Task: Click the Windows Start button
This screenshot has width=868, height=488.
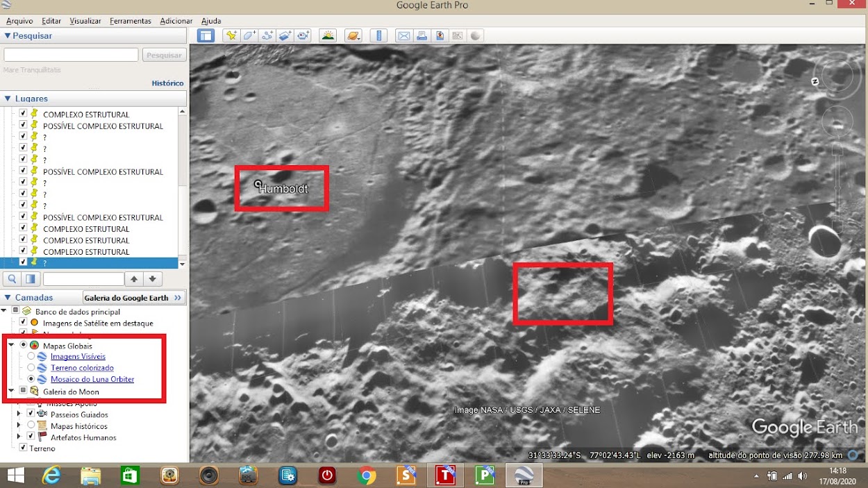Action: click(x=15, y=476)
